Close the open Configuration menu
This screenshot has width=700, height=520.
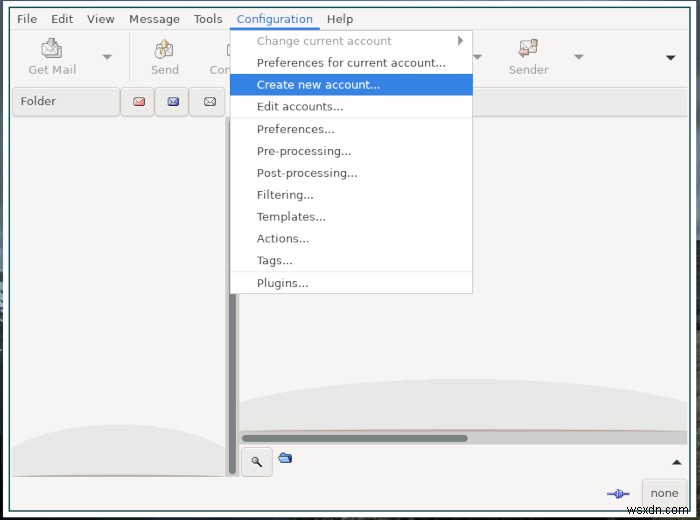(275, 19)
